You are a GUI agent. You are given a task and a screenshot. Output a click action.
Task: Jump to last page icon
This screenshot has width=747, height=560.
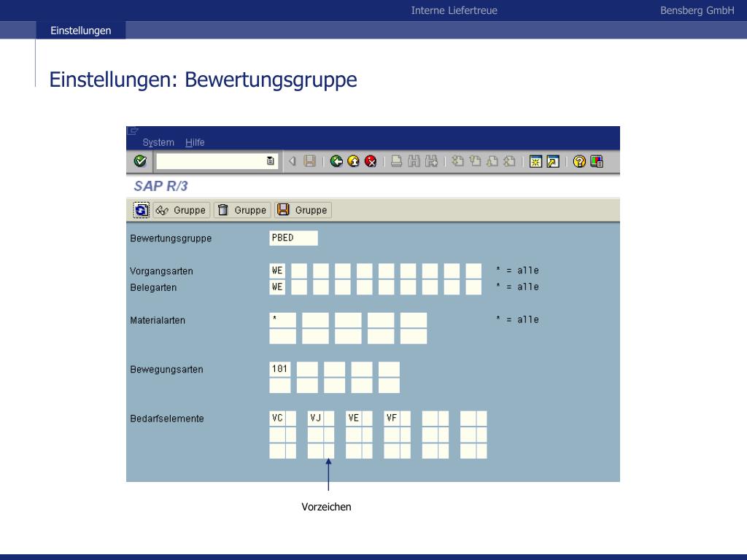coord(509,161)
